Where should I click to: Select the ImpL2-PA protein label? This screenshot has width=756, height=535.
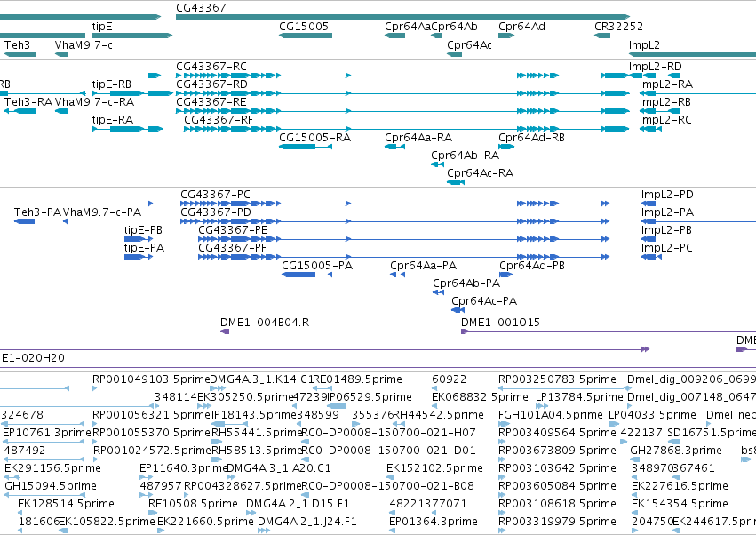[x=667, y=212]
